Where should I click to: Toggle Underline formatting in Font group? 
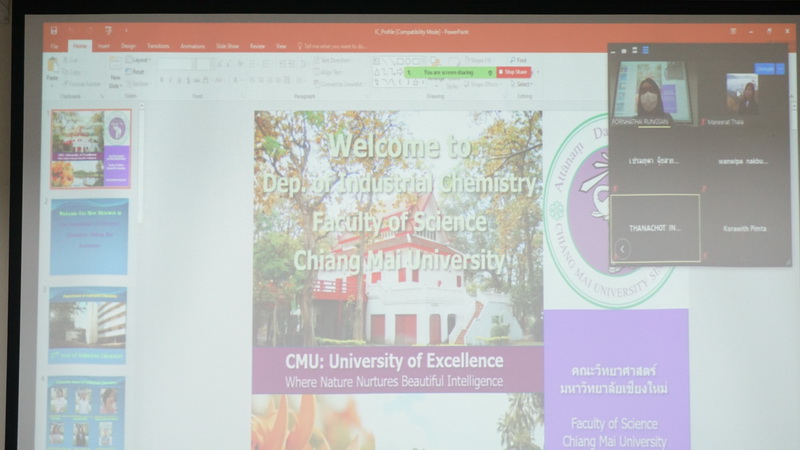point(178,80)
